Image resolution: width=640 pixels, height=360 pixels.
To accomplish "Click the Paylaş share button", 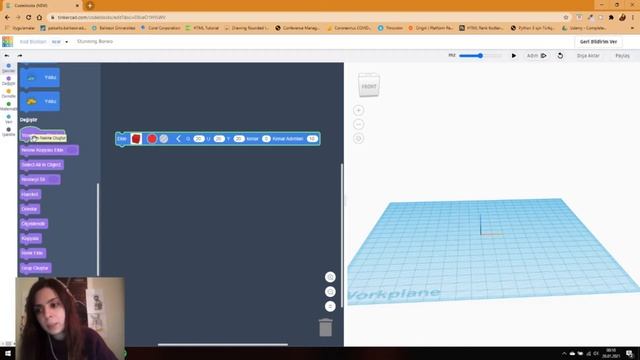I will (x=622, y=56).
